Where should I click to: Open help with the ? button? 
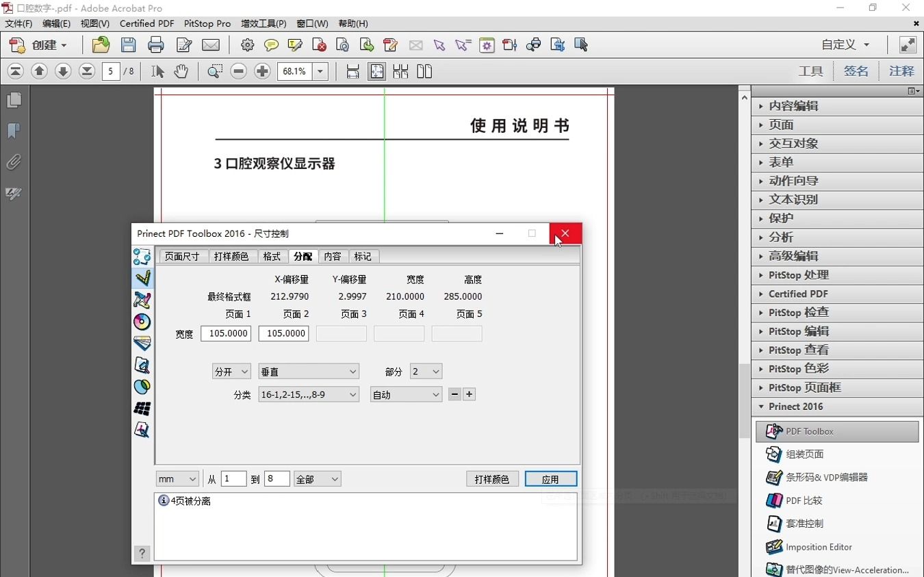click(142, 553)
